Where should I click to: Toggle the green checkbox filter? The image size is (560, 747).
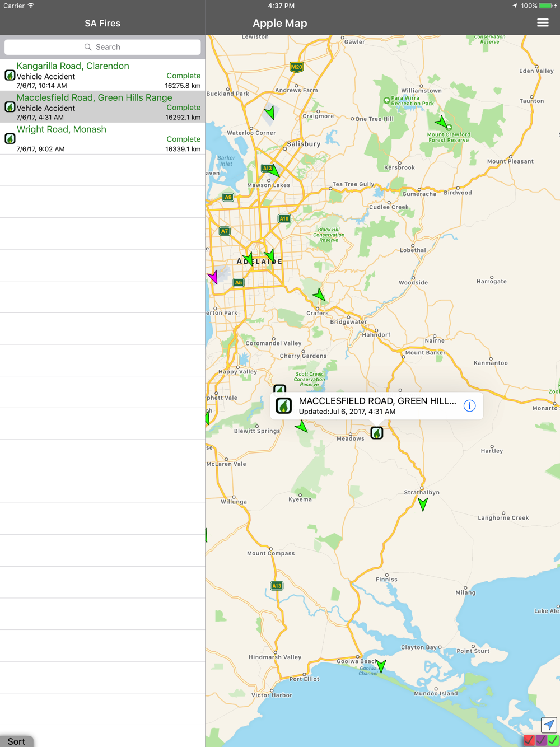tap(553, 741)
